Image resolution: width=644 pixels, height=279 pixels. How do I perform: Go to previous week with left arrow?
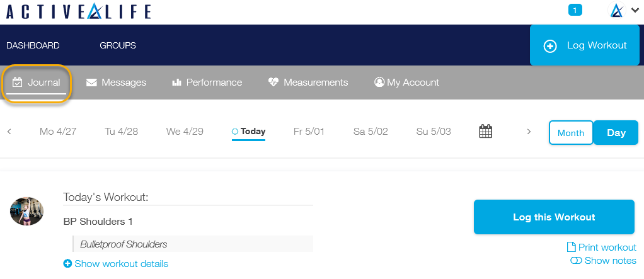pyautogui.click(x=9, y=132)
